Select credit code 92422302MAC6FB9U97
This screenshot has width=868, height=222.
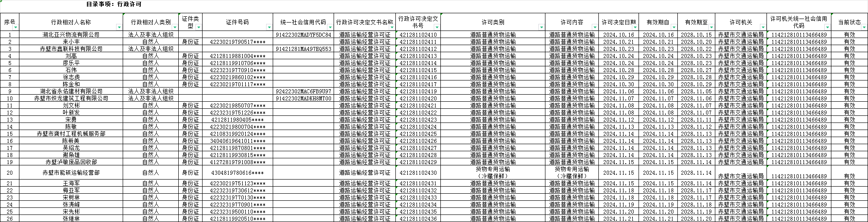303,91
